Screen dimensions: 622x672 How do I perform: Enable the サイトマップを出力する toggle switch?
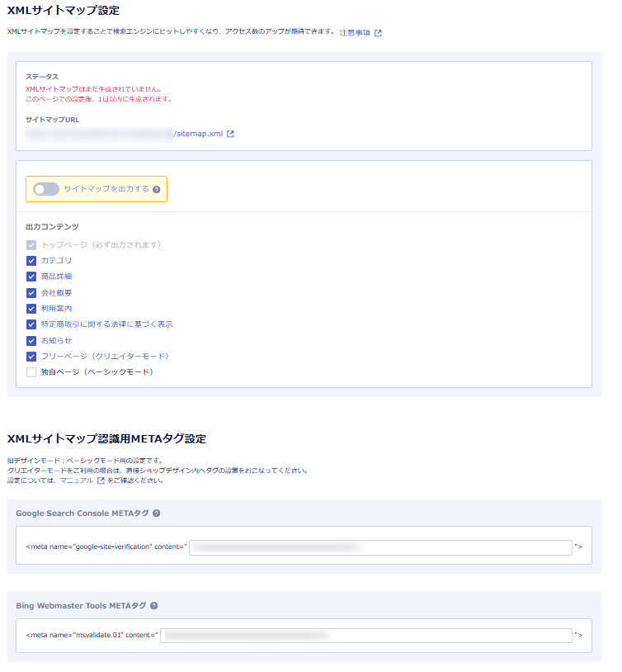tap(46, 189)
